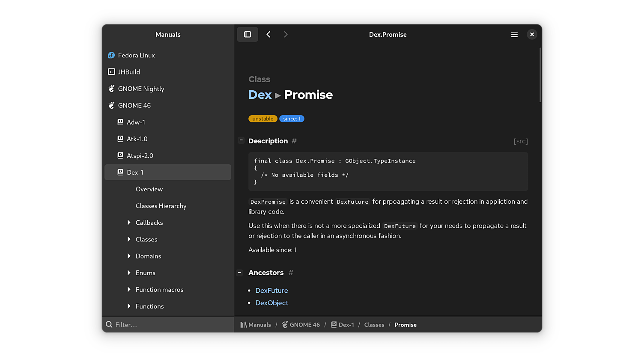The width and height of the screenshot is (644, 362).
Task: Expand the Callbacks tree node
Action: pos(129,223)
